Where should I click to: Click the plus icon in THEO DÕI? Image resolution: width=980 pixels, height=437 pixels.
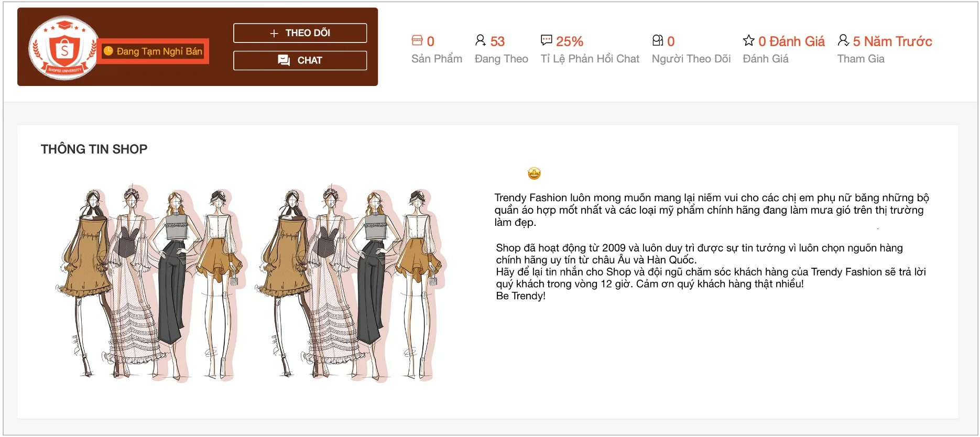click(x=274, y=33)
